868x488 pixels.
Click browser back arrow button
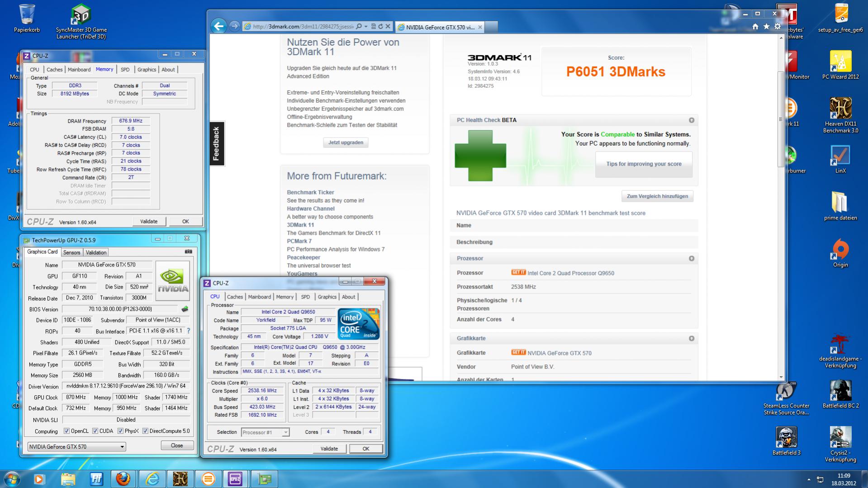tap(219, 26)
